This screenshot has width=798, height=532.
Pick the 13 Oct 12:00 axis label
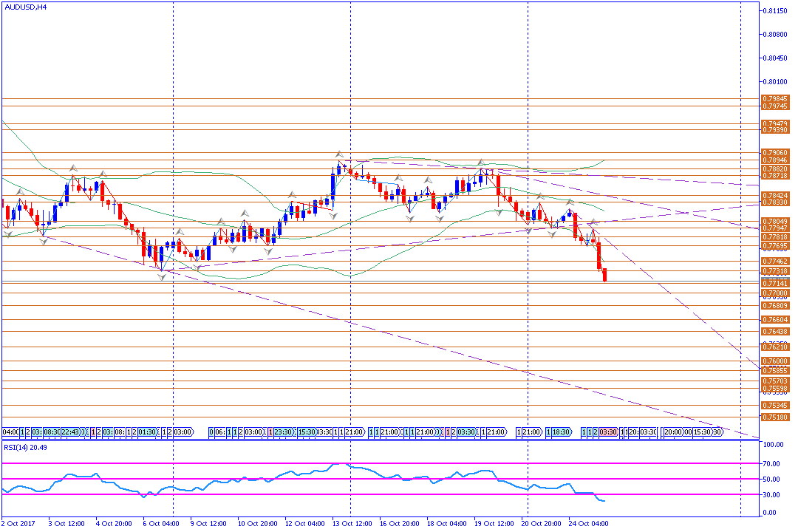(x=352, y=524)
